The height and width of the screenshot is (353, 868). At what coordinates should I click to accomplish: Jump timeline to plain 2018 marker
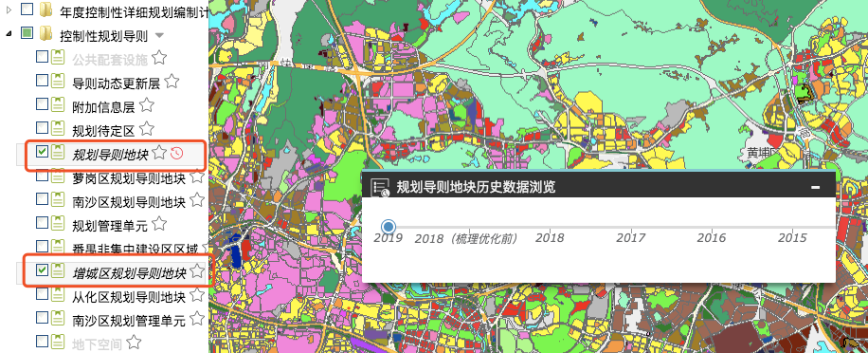tap(550, 238)
